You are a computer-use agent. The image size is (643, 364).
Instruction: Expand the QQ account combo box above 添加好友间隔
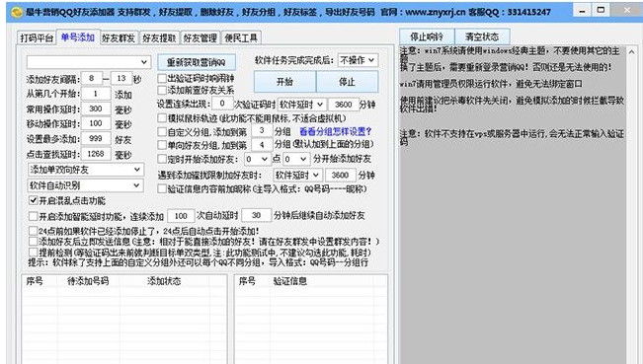89,62
